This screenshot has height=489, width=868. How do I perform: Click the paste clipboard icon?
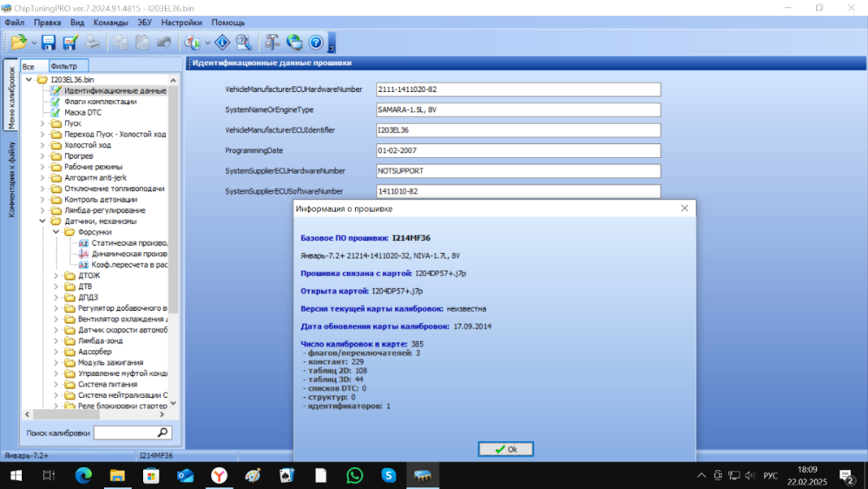[x=142, y=43]
